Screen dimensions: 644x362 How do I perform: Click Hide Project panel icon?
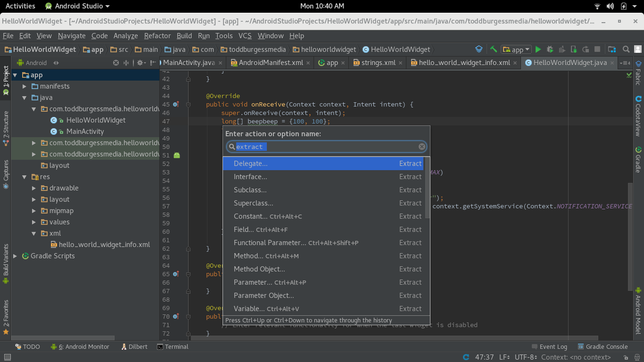[x=153, y=63]
